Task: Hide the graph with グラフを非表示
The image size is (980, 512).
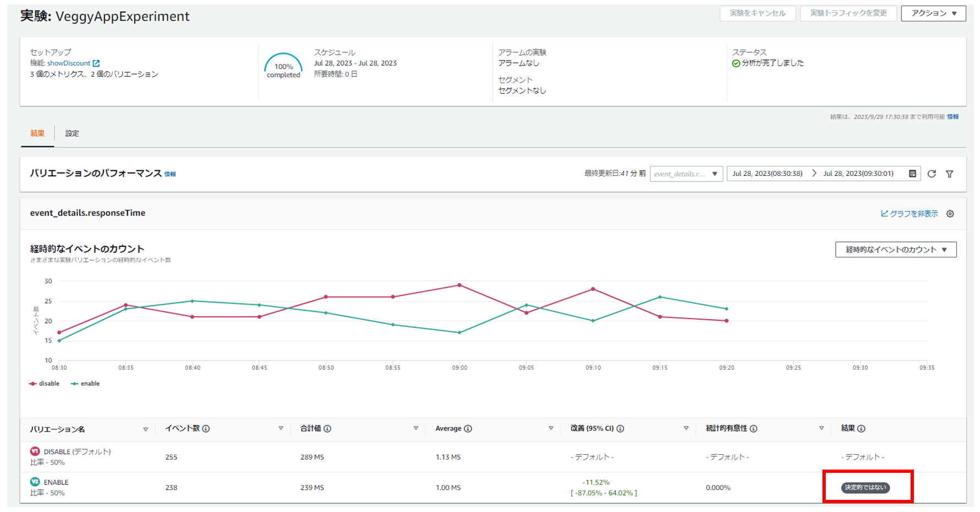Action: tap(909, 214)
